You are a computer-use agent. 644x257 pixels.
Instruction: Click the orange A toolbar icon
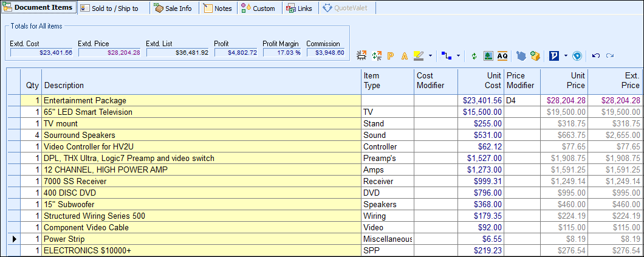coord(404,56)
